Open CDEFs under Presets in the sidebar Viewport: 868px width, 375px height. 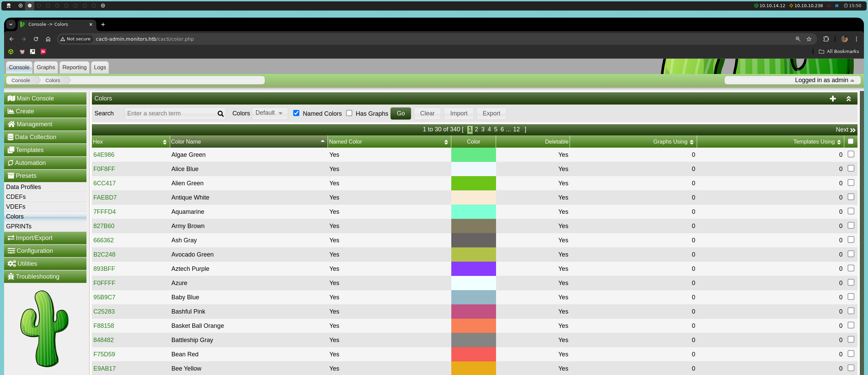16,197
